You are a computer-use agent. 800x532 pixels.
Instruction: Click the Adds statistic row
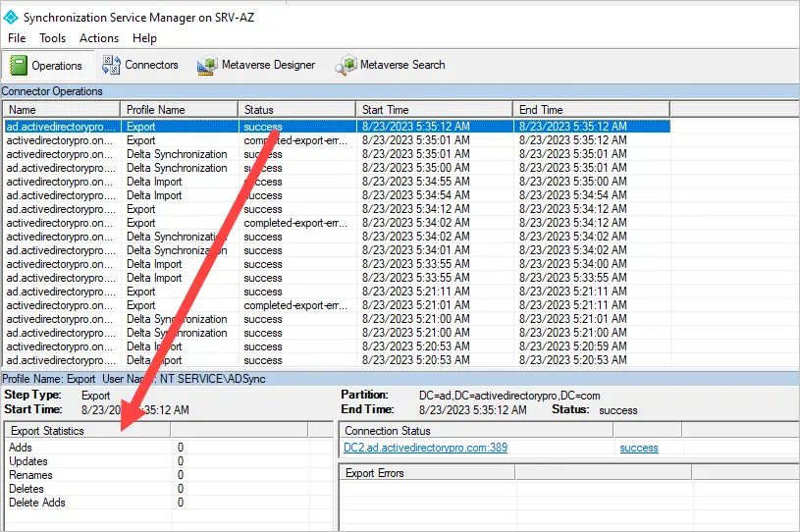pyautogui.click(x=169, y=448)
